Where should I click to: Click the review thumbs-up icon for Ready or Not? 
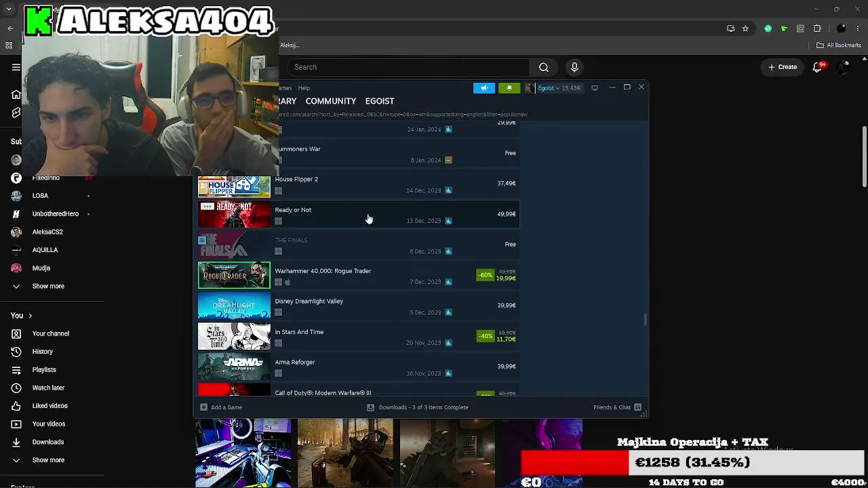448,221
